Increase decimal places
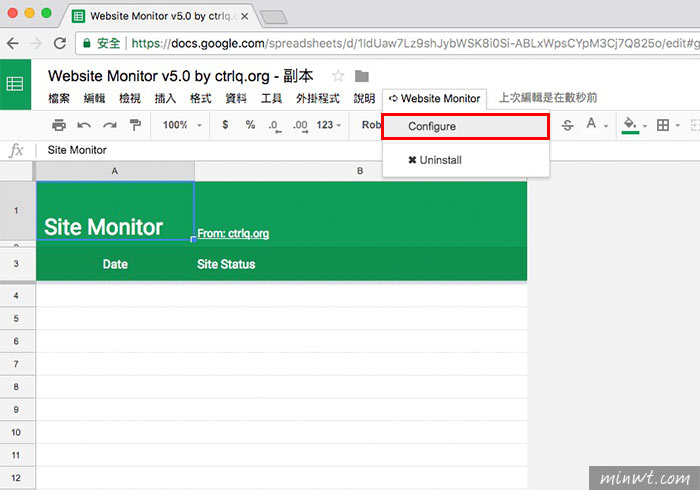This screenshot has height=490, width=700. pos(300,126)
